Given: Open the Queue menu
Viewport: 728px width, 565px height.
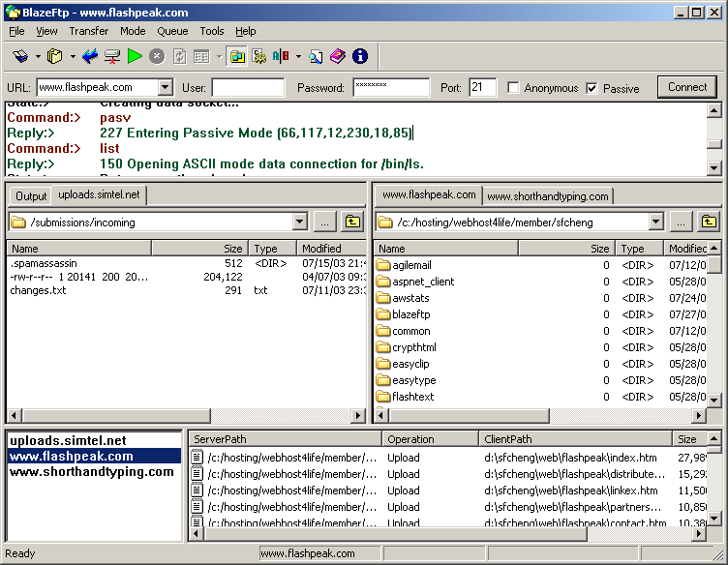Looking at the screenshot, I should pos(172,31).
